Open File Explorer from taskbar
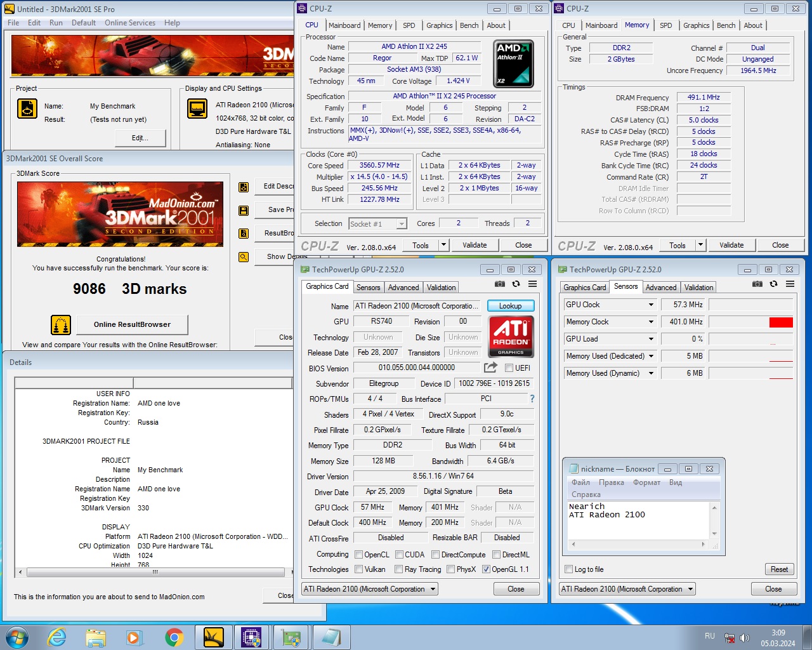The width and height of the screenshot is (812, 650). (96, 637)
